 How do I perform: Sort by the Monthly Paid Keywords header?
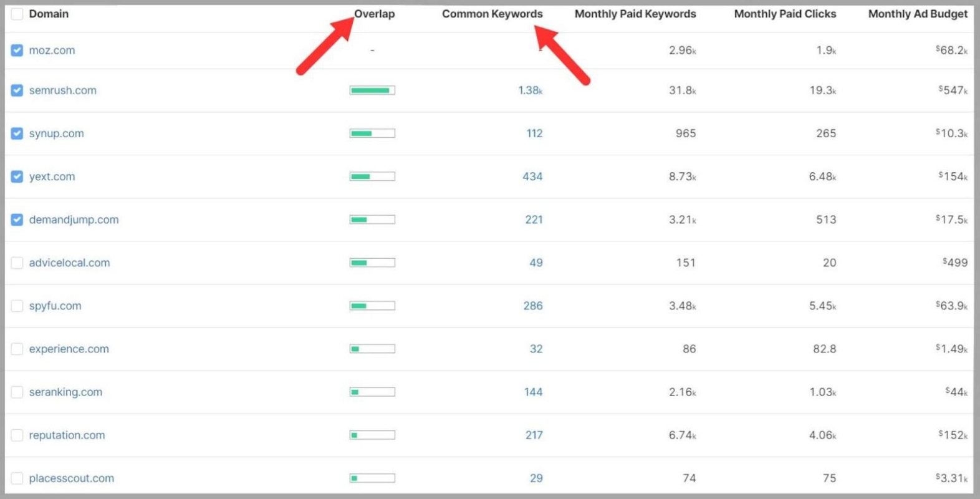point(635,14)
